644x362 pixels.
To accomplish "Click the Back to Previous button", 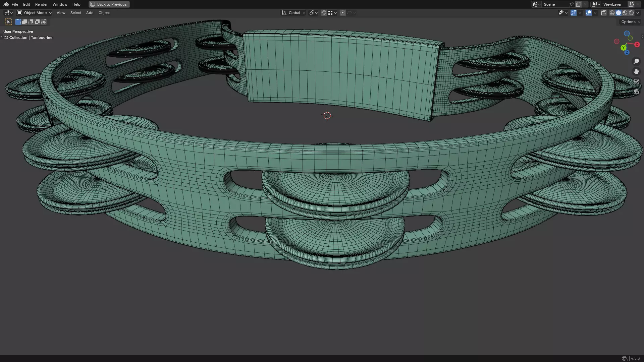I will tap(109, 4).
